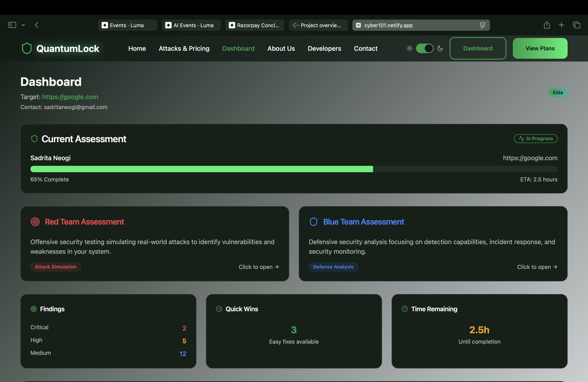Click the In Progress status badge
The width and height of the screenshot is (588, 382).
(536, 138)
